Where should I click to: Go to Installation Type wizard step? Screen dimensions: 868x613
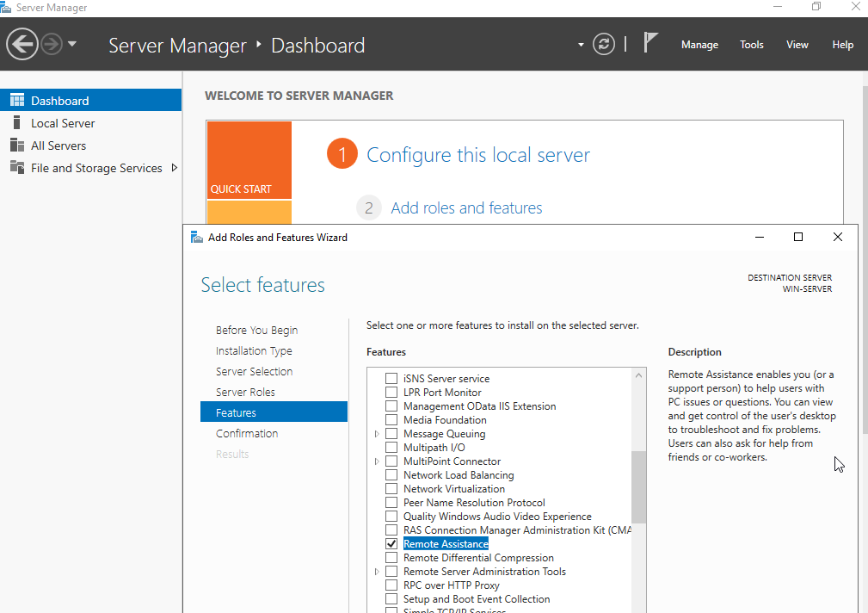click(254, 351)
